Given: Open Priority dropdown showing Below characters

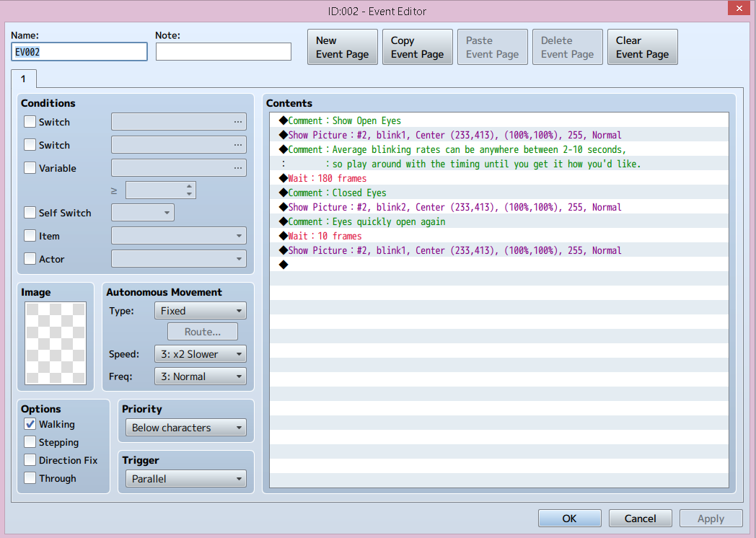Looking at the screenshot, I should tap(186, 428).
